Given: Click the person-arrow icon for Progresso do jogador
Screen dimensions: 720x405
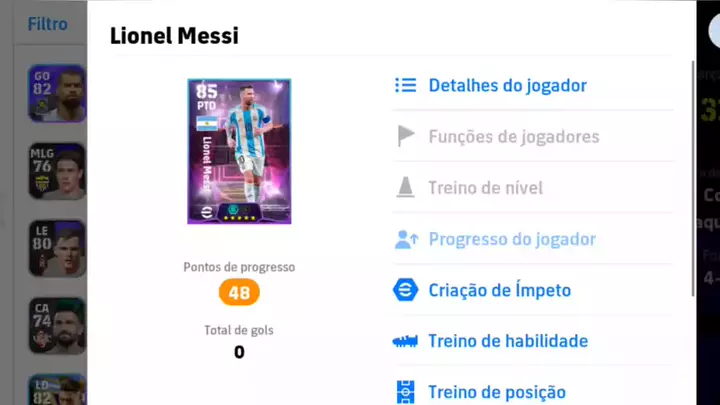Looking at the screenshot, I should [x=406, y=239].
